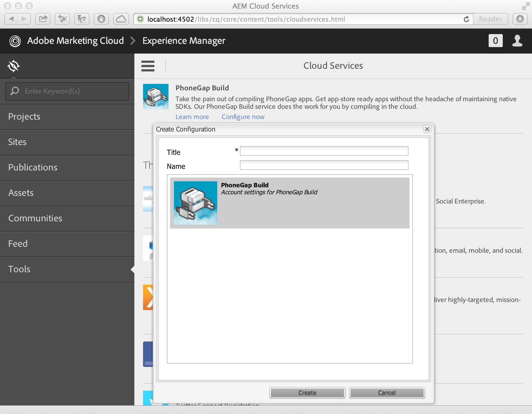Click the Reader button in address bar
This screenshot has width=532, height=414.
coord(491,19)
